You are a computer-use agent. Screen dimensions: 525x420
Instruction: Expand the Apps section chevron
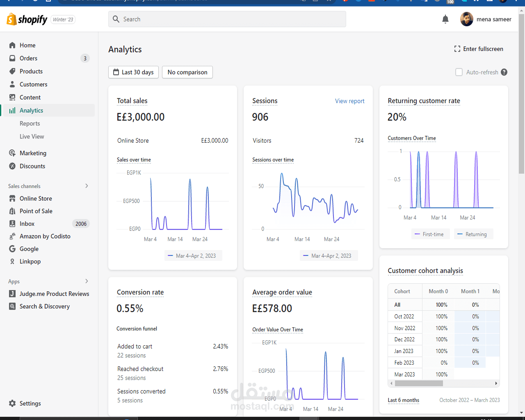click(x=87, y=281)
